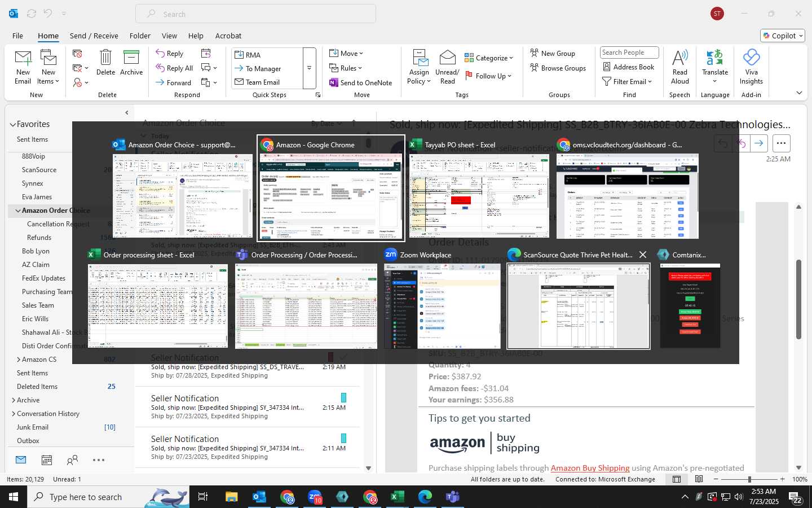Open more actions ellipsis in reading pane
The height and width of the screenshot is (508, 812).
pyautogui.click(x=781, y=143)
